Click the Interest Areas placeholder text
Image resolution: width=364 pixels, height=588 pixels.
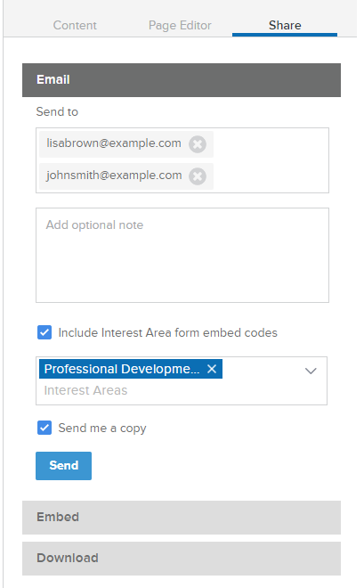(x=85, y=390)
